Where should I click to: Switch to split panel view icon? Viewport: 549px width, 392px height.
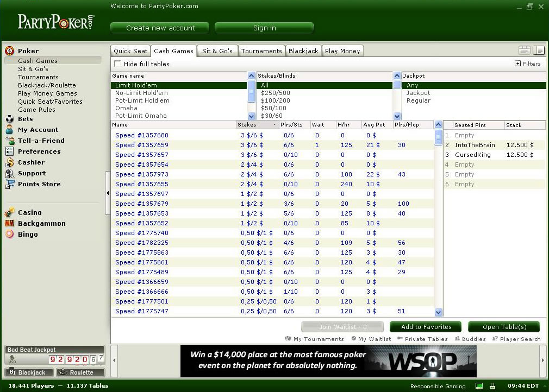pyautogui.click(x=539, y=50)
